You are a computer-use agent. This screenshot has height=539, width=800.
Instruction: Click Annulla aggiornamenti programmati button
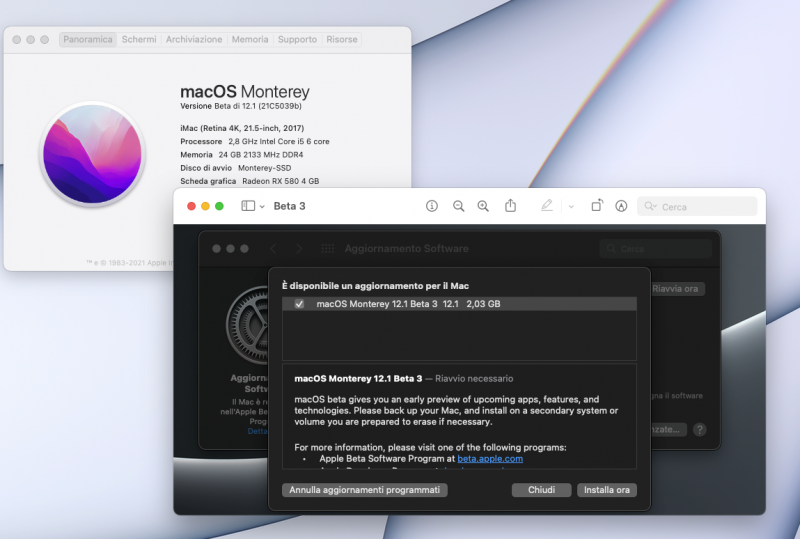click(364, 490)
